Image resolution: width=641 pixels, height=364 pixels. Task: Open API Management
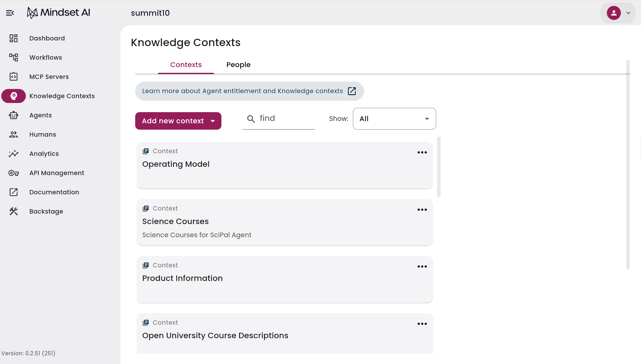(x=57, y=173)
